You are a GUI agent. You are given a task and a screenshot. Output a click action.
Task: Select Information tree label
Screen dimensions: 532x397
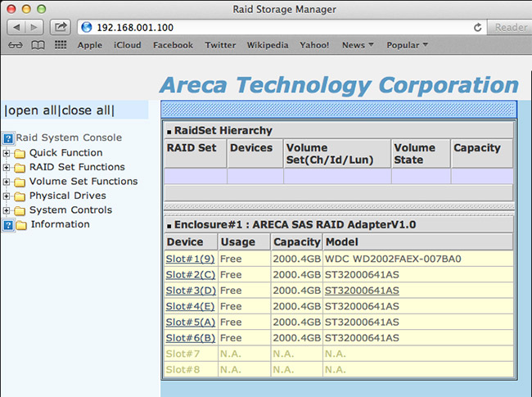(60, 224)
